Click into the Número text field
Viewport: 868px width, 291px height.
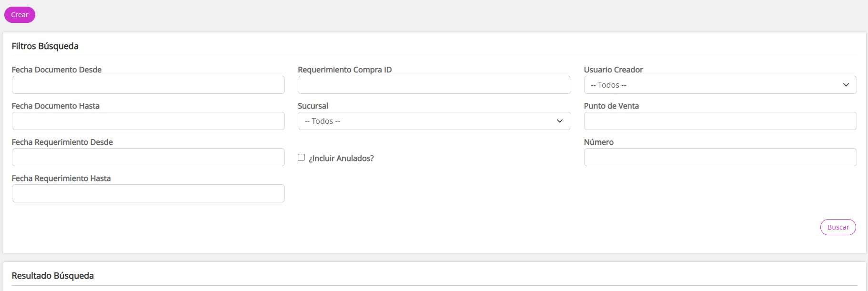[720, 157]
